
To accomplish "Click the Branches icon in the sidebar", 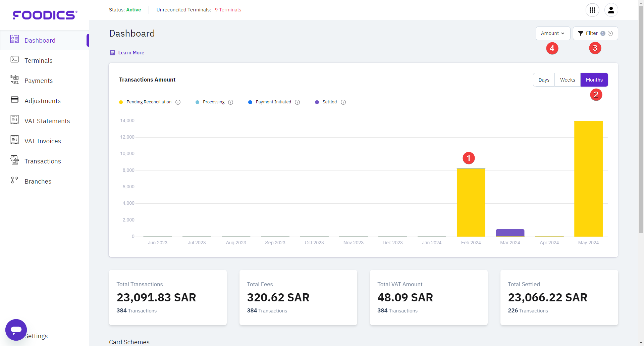I will [x=15, y=180].
